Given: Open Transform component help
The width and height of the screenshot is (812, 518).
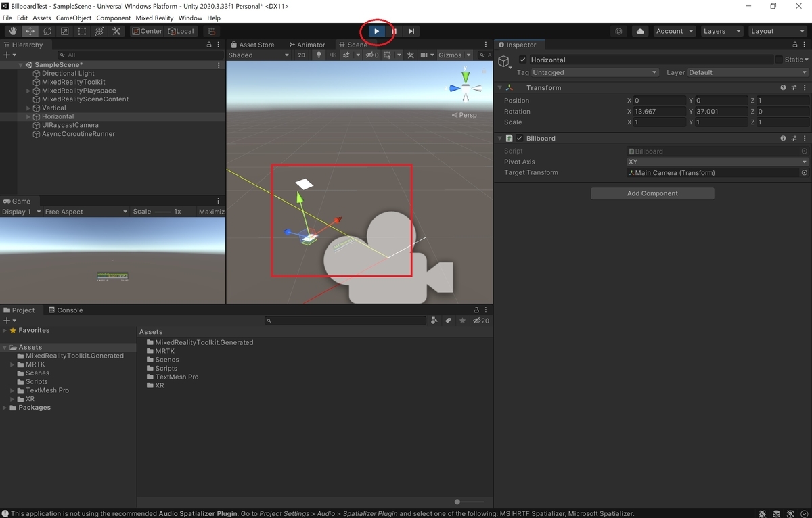Looking at the screenshot, I should pos(784,87).
